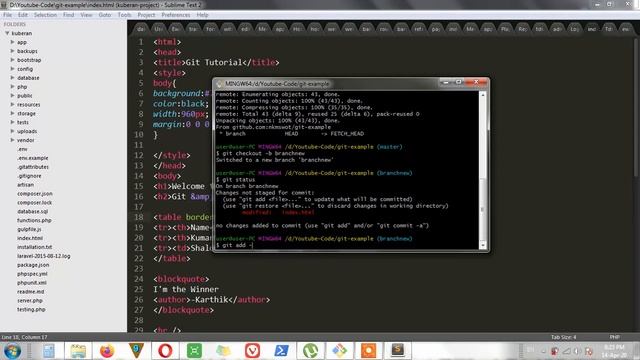Image resolution: width=640 pixels, height=360 pixels.
Task: Open the Preferences menu
Action: click(176, 15)
